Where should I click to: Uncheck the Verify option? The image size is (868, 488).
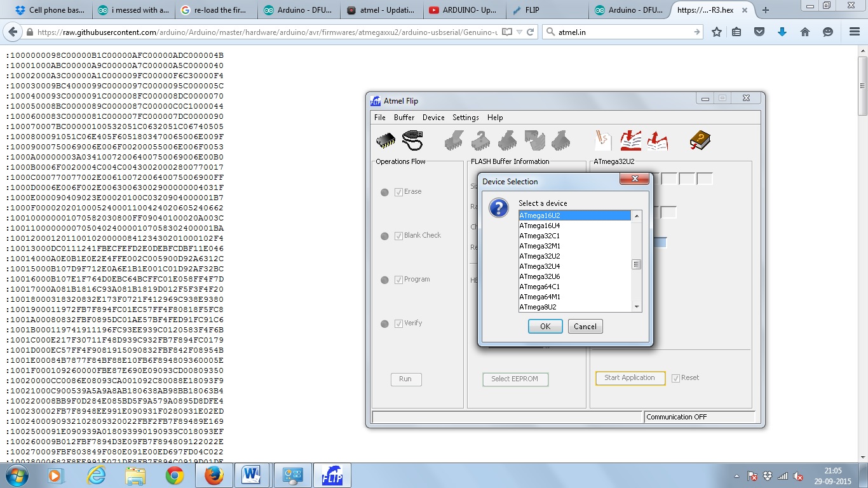pos(398,323)
